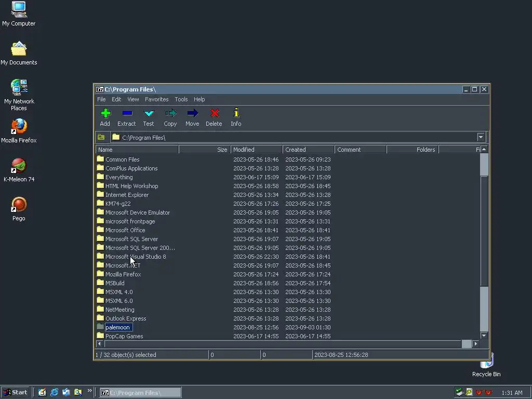Select the Internet Explorer folder row

pos(127,195)
